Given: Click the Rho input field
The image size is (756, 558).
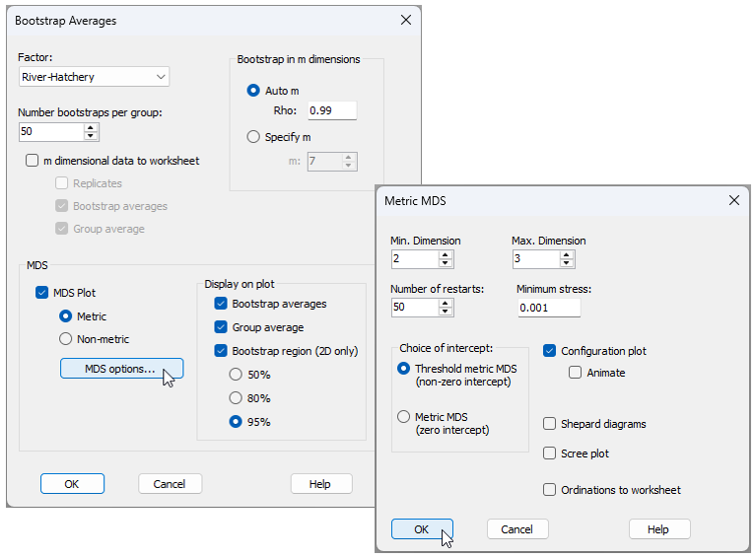Looking at the screenshot, I should coord(331,110).
